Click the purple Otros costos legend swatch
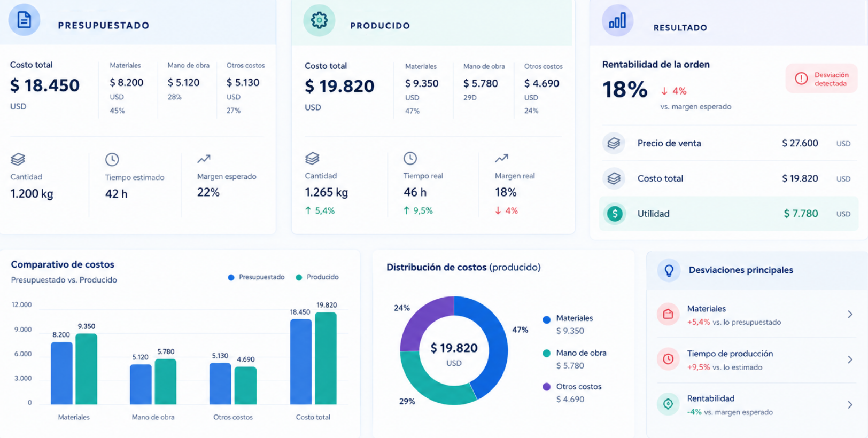Screen dimensions: 868x438 point(546,387)
